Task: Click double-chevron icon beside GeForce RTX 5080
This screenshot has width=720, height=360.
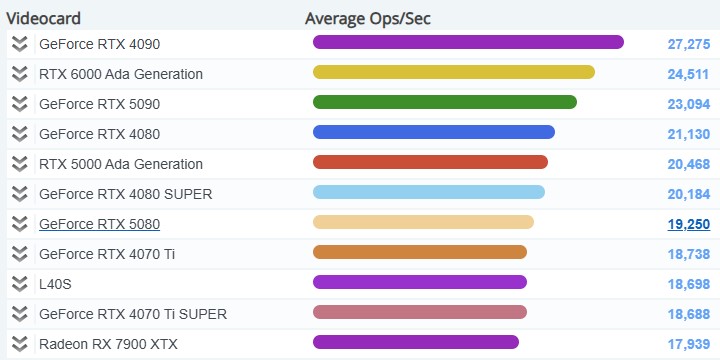Action: point(19,224)
